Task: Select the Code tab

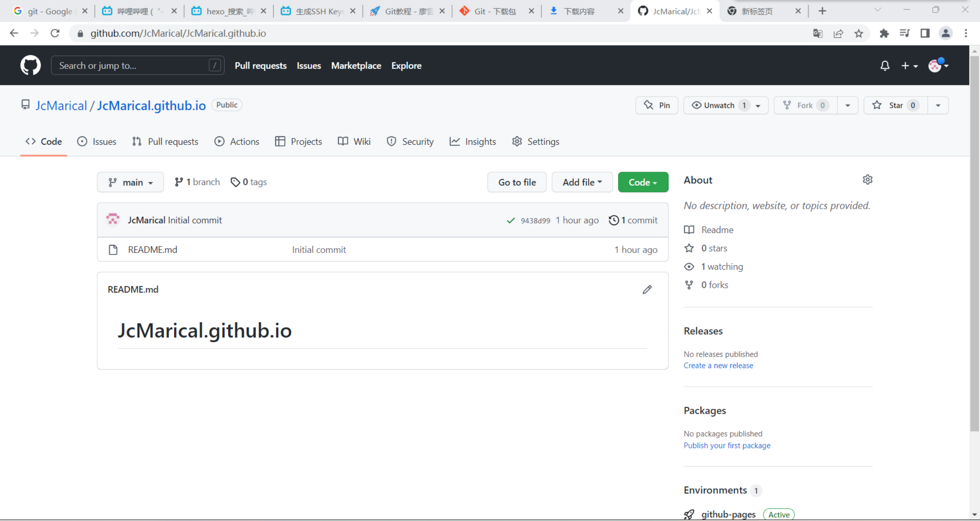Action: [x=44, y=142]
